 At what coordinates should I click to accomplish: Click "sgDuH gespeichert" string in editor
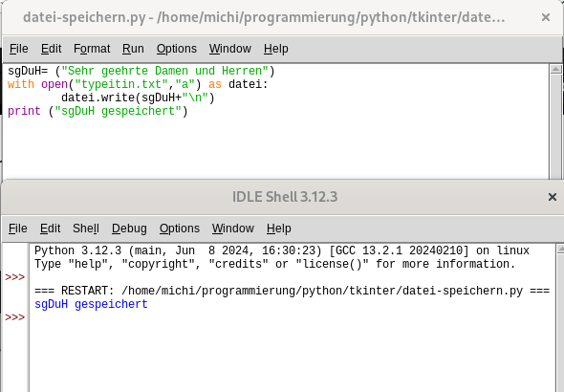tap(118, 111)
